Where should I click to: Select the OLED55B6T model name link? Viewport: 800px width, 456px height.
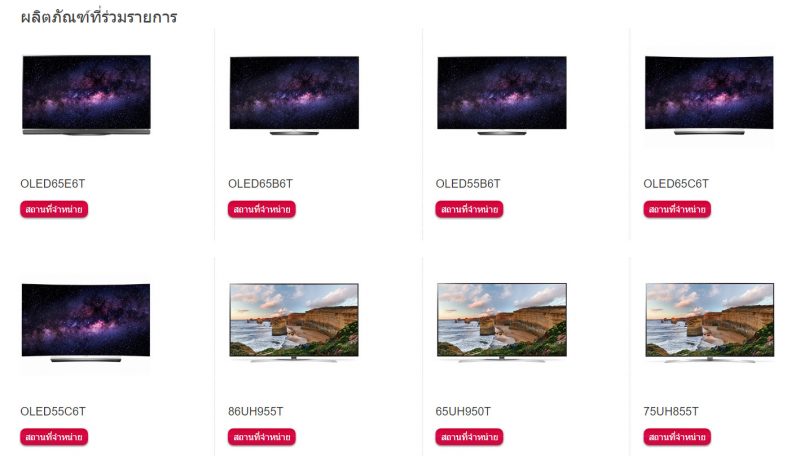click(x=468, y=184)
